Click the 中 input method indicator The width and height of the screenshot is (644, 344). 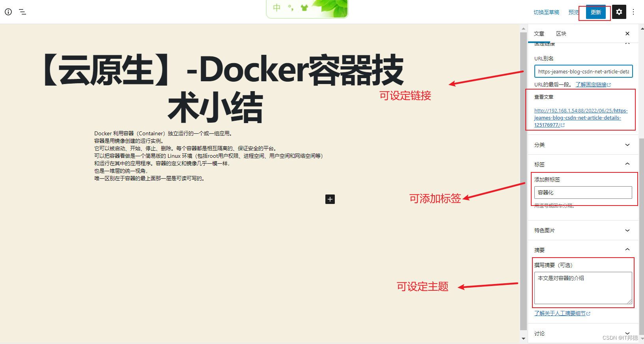point(277,8)
